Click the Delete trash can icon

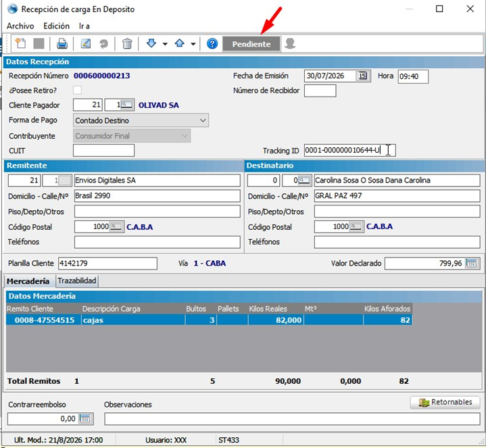127,44
